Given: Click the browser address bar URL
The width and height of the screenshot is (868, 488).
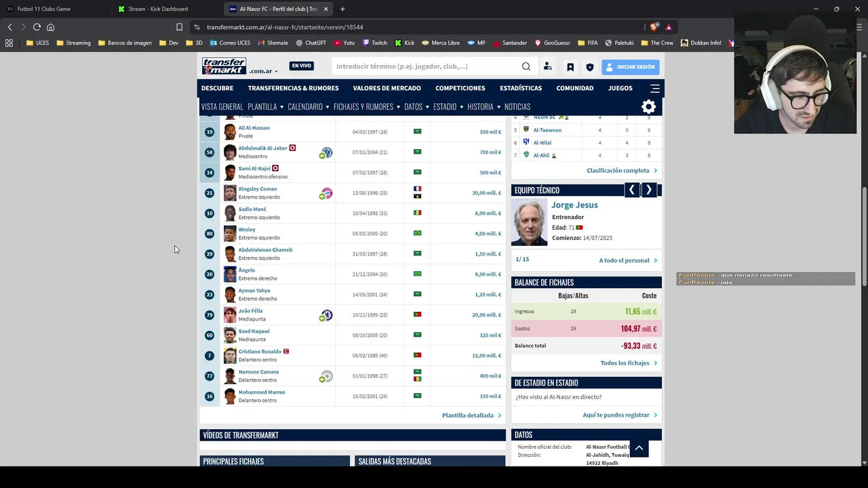Looking at the screenshot, I should pos(285,27).
